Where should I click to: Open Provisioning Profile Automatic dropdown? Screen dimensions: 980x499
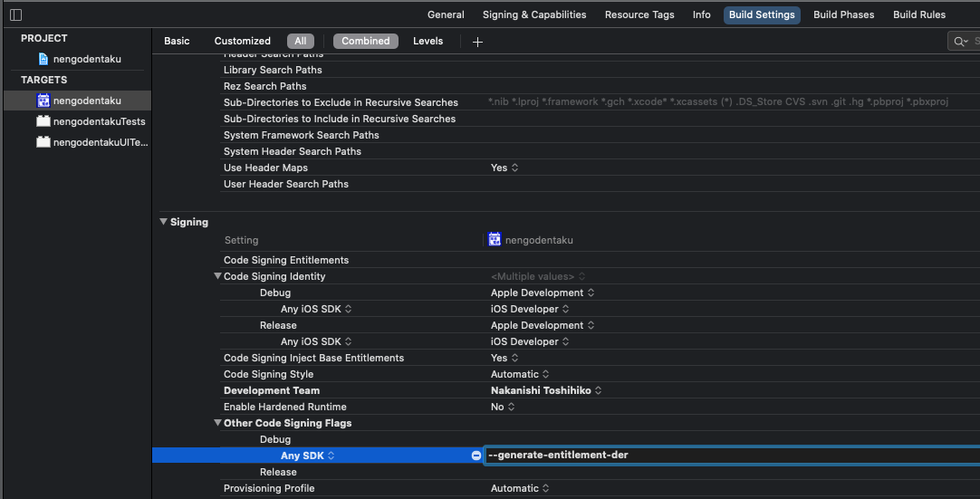(x=520, y=488)
